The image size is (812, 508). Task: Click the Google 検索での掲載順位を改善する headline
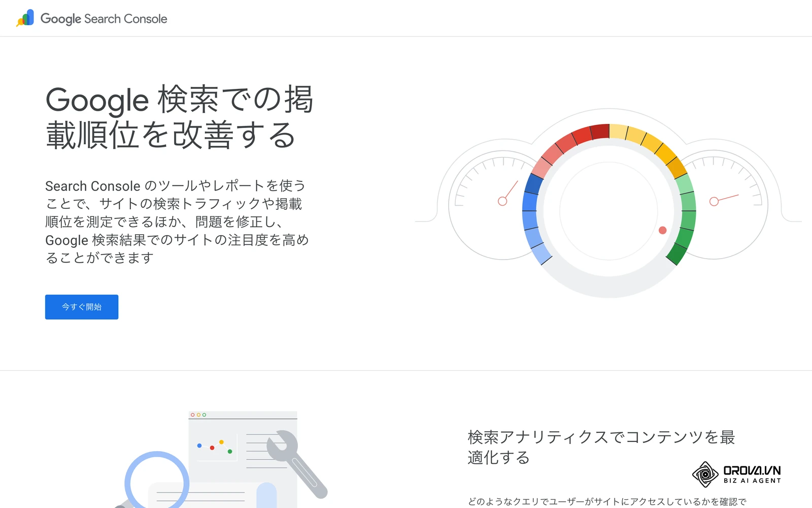180,117
